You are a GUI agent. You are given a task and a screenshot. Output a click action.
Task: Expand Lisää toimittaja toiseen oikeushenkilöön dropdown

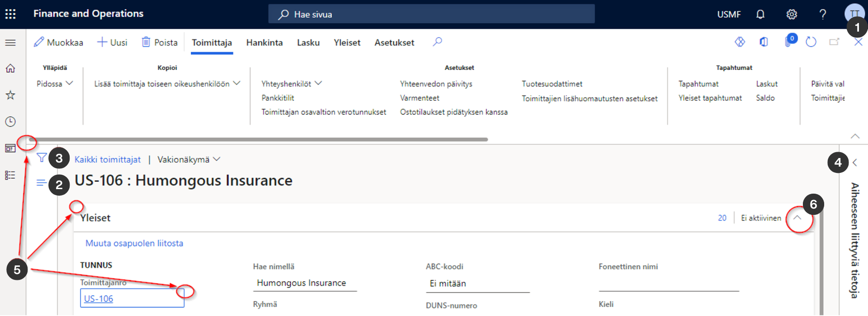click(x=167, y=84)
